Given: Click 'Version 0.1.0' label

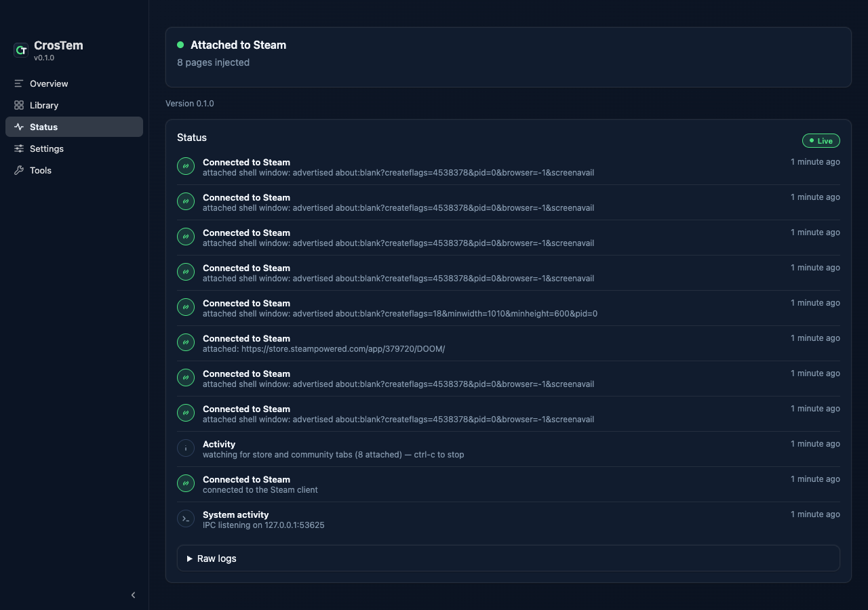Looking at the screenshot, I should 190,104.
